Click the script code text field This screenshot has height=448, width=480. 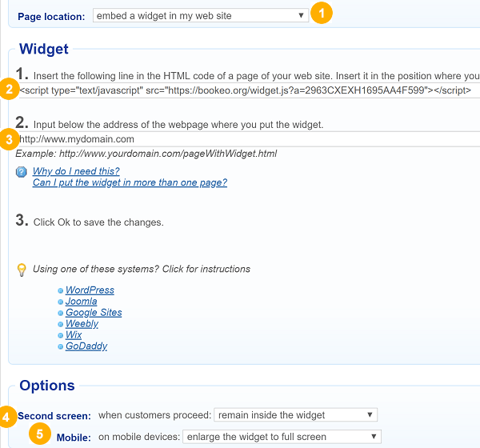(249, 90)
